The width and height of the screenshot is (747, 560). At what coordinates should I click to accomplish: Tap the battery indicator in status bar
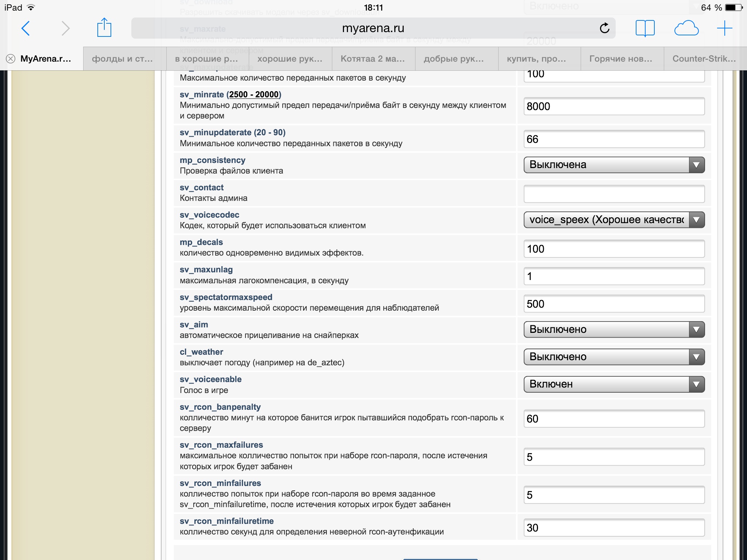click(734, 7)
